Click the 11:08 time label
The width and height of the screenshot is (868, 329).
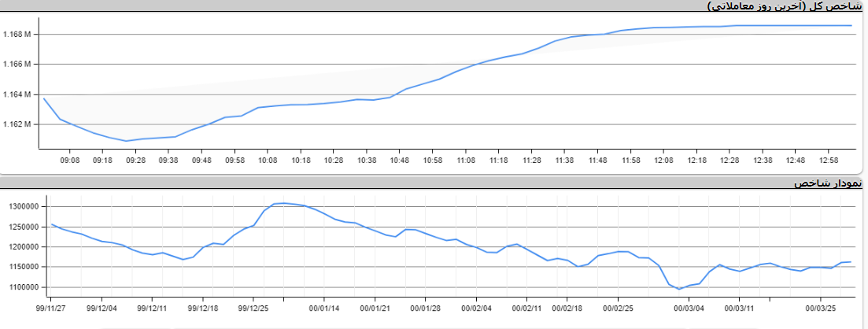pos(465,160)
